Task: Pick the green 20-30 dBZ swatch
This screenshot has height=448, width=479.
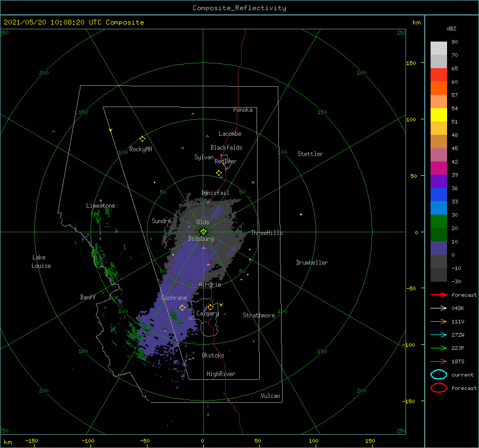Action: pos(439,221)
